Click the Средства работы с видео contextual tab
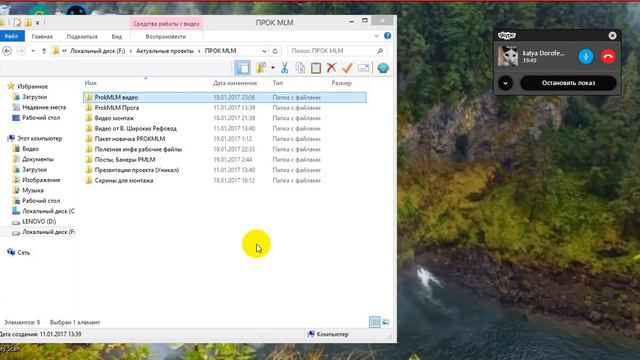Viewport: 640px width, 360px height. pyautogui.click(x=167, y=24)
